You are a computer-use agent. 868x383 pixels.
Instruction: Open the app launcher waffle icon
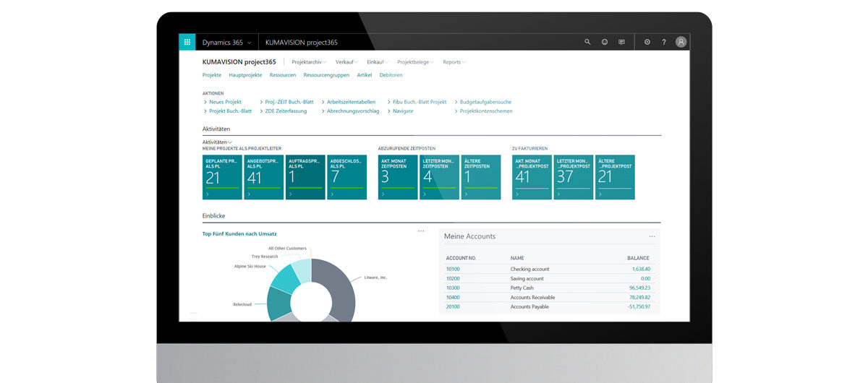coord(187,42)
